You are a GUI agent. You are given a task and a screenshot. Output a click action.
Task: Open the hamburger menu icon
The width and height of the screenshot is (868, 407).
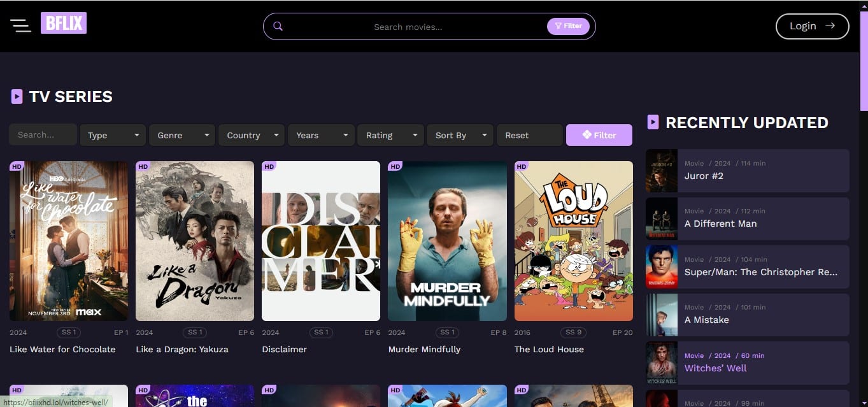tap(20, 25)
